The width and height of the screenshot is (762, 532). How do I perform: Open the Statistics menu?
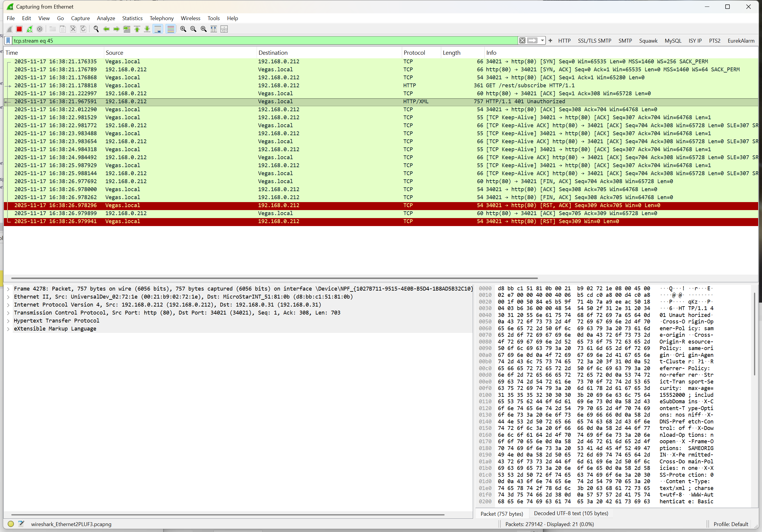coord(132,18)
